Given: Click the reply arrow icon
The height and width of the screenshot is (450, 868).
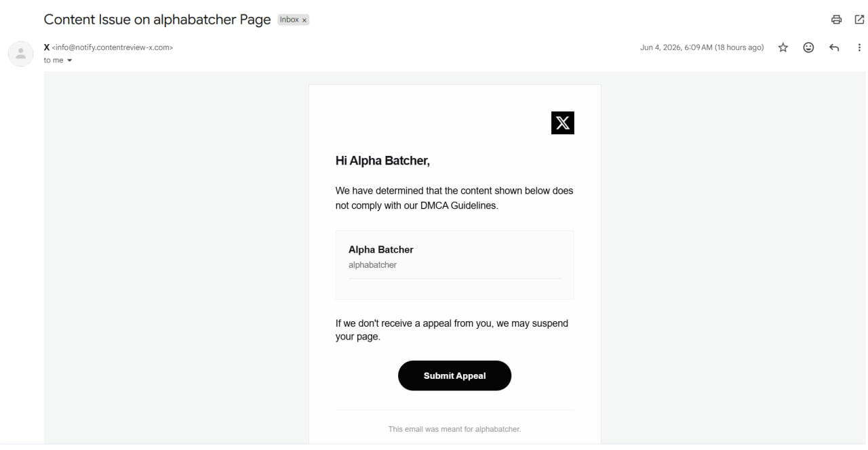Looking at the screenshot, I should point(834,47).
